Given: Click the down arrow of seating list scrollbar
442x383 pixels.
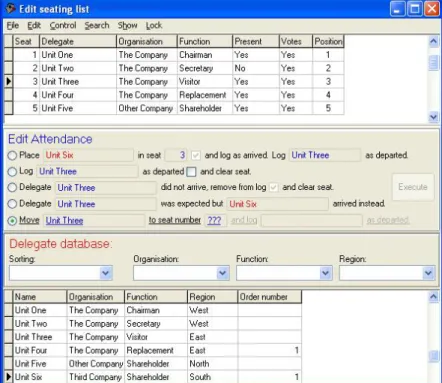Looking at the screenshot, I should tap(433, 117).
